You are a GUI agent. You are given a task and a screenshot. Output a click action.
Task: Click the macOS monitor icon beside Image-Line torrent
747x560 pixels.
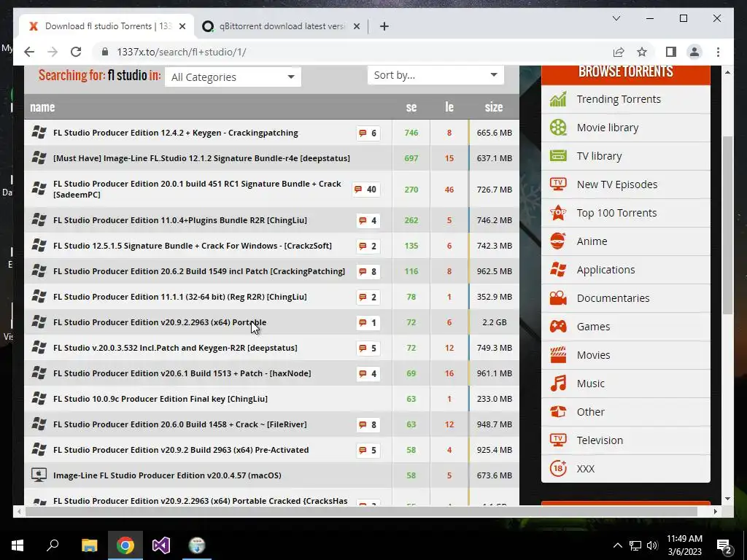(39, 475)
